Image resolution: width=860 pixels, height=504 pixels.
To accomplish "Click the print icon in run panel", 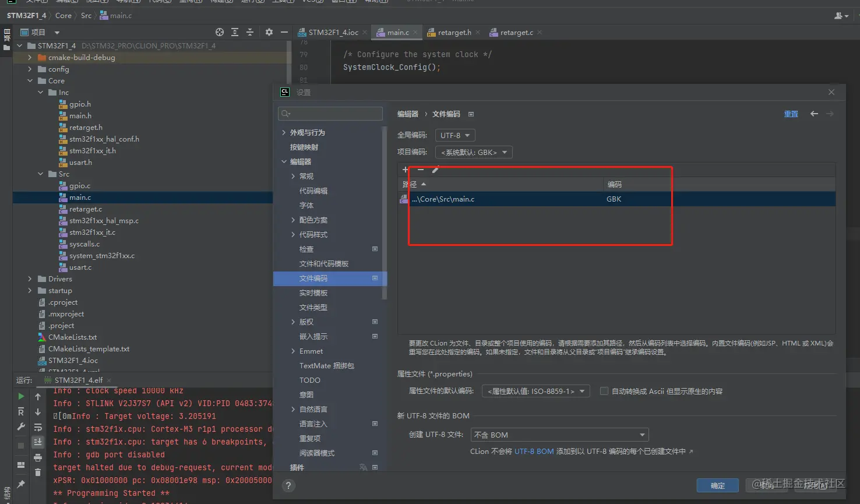I will tap(38, 457).
